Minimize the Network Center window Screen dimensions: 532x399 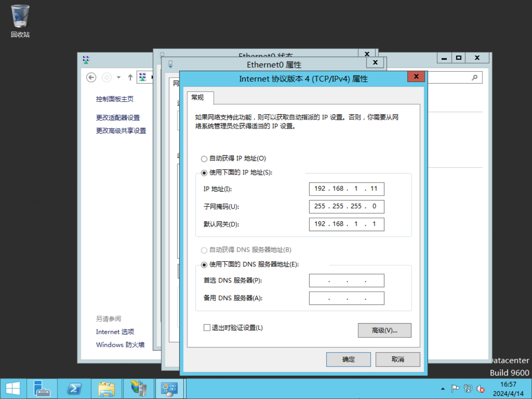point(444,58)
